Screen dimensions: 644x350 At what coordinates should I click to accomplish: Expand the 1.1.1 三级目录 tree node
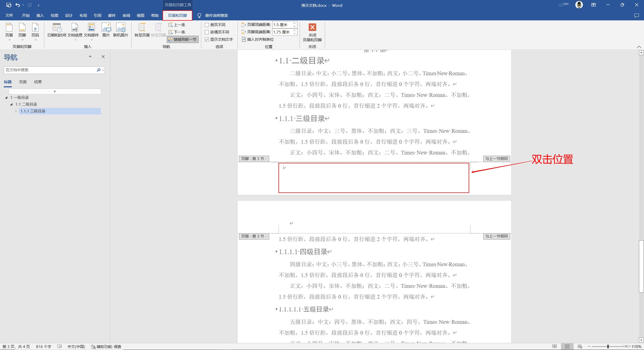[16, 111]
